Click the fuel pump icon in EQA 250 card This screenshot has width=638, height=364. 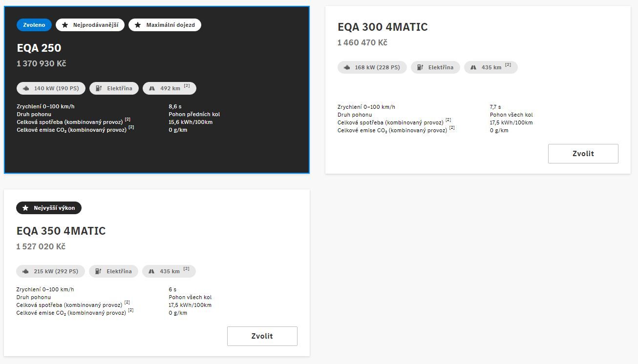[x=99, y=88]
